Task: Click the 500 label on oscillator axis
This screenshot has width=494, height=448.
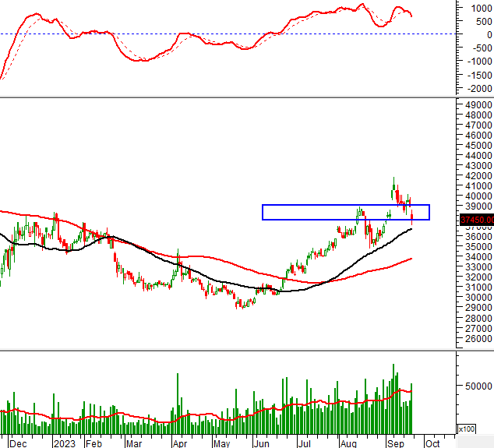Action: click(x=484, y=21)
